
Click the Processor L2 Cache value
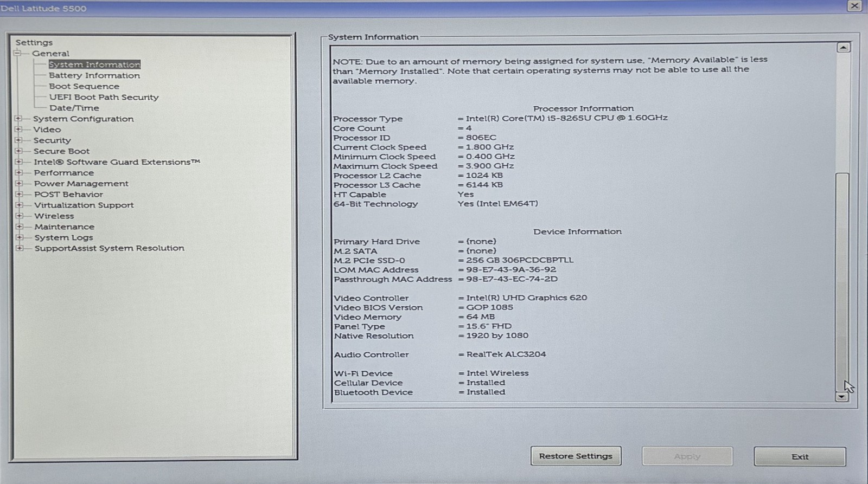click(x=484, y=176)
